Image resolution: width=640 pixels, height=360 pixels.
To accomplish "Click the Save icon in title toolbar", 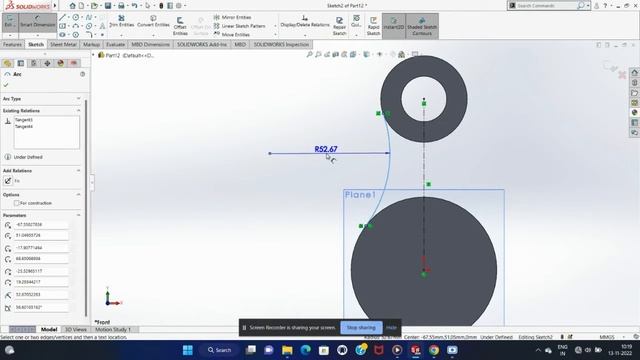I will 108,6.
